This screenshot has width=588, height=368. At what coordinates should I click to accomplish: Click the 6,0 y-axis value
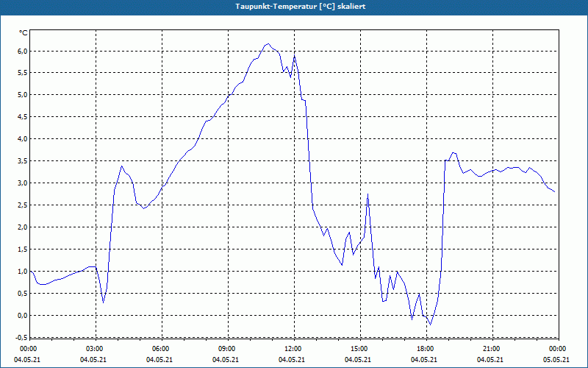23,51
